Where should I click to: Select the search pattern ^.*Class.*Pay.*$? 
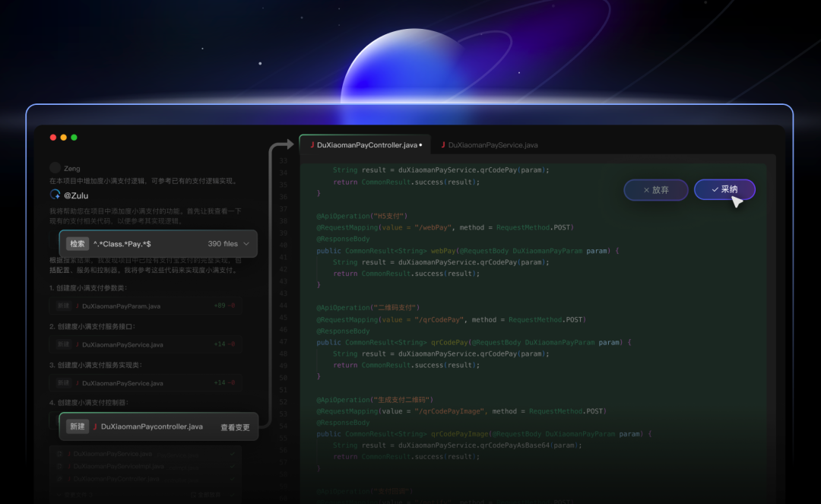click(x=122, y=244)
